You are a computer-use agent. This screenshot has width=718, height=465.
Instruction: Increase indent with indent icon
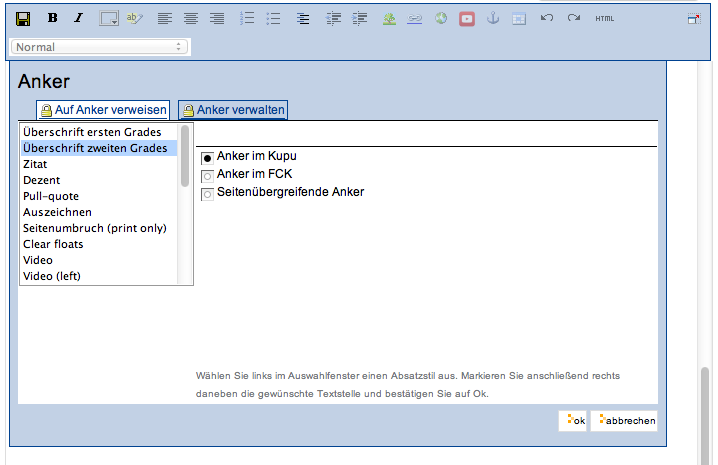point(359,18)
